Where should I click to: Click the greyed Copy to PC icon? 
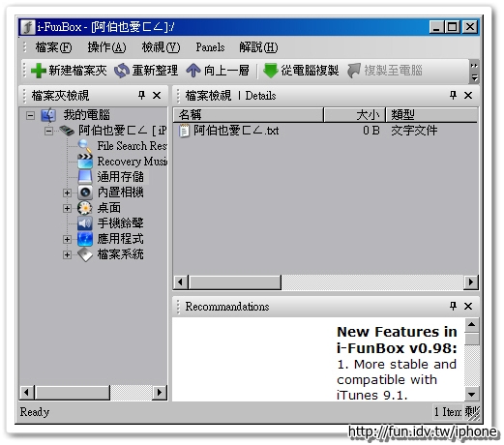point(354,71)
